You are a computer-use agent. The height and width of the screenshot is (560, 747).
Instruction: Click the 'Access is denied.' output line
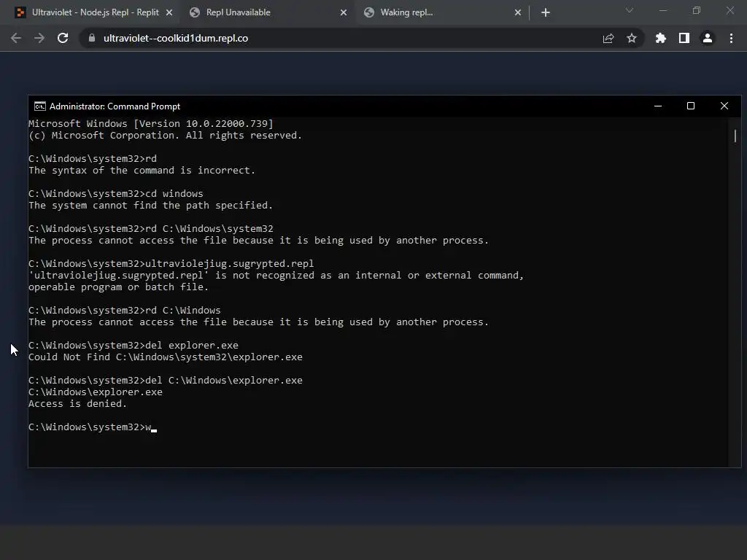77,403
